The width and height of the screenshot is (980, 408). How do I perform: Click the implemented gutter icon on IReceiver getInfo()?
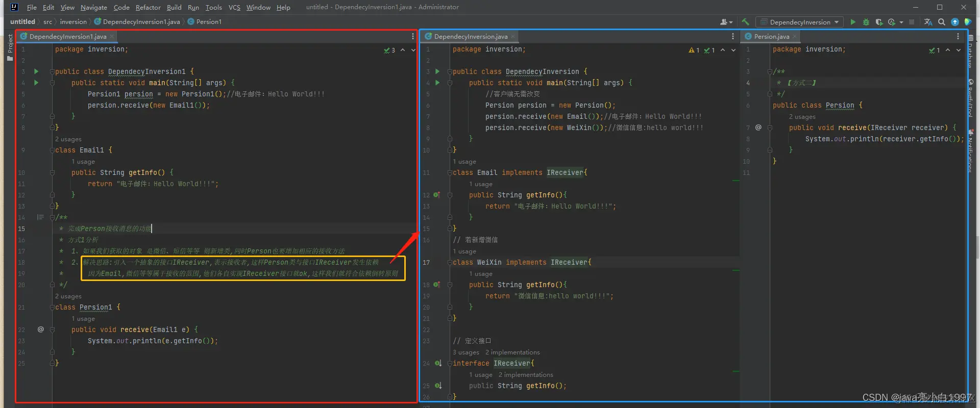coord(438,386)
